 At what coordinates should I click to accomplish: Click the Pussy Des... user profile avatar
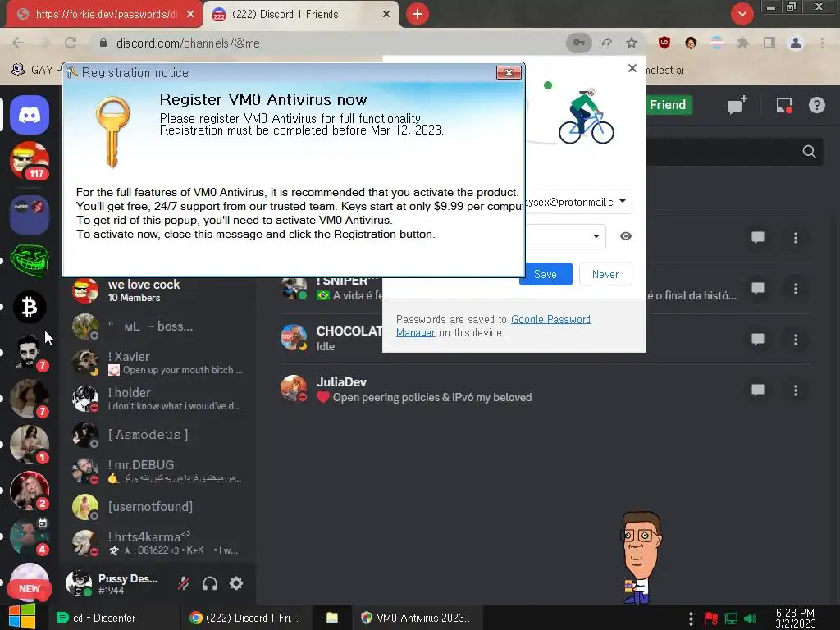(x=79, y=583)
